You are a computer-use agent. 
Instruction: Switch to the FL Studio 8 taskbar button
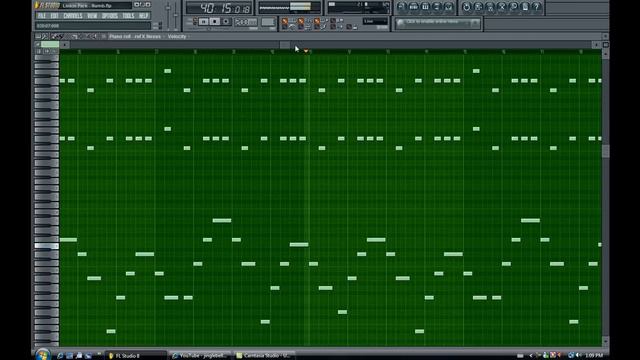coord(136,356)
